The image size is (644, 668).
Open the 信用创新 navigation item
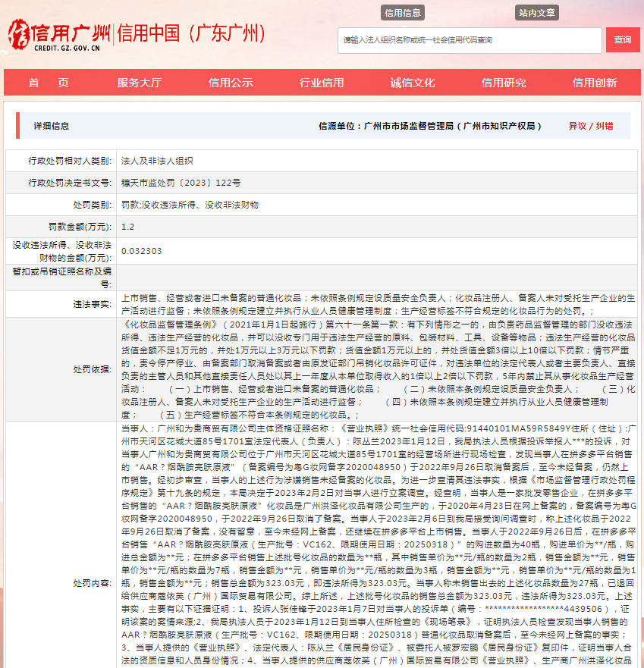595,83
